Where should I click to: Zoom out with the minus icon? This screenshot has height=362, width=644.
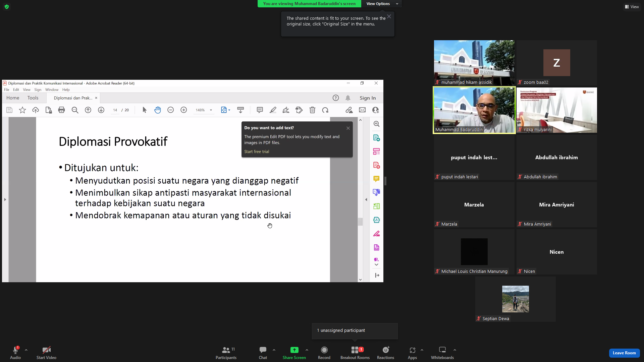[x=170, y=110]
